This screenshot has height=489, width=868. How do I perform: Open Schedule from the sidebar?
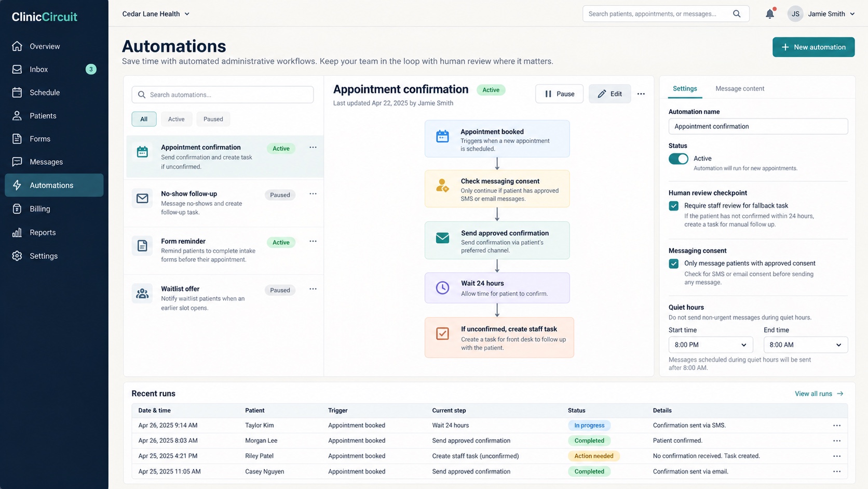(54, 92)
